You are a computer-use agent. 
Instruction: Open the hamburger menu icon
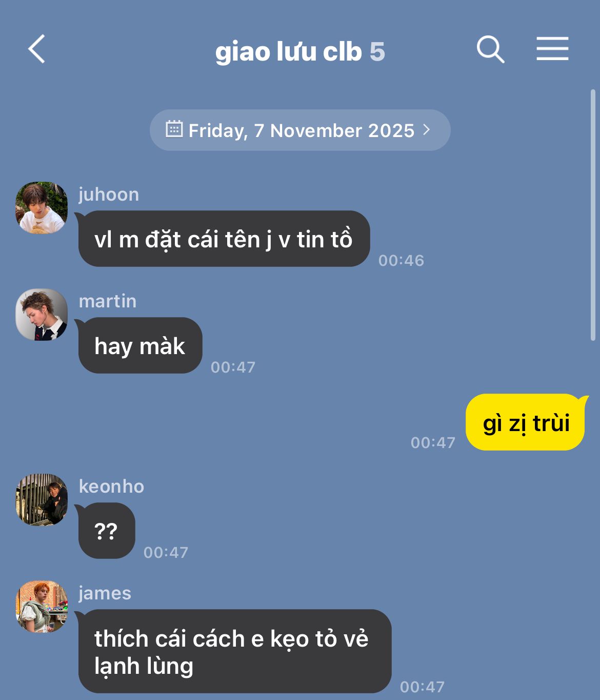[552, 49]
